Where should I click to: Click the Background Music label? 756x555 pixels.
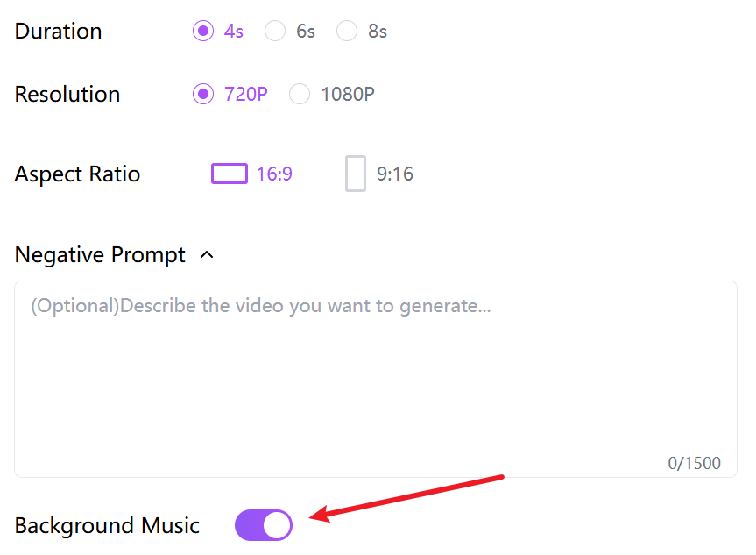(107, 525)
